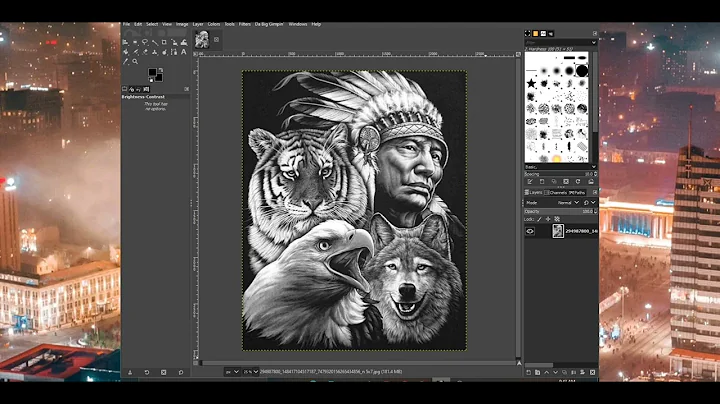
Task: Toggle zoom image when window resizes
Action: pyautogui.click(x=518, y=54)
